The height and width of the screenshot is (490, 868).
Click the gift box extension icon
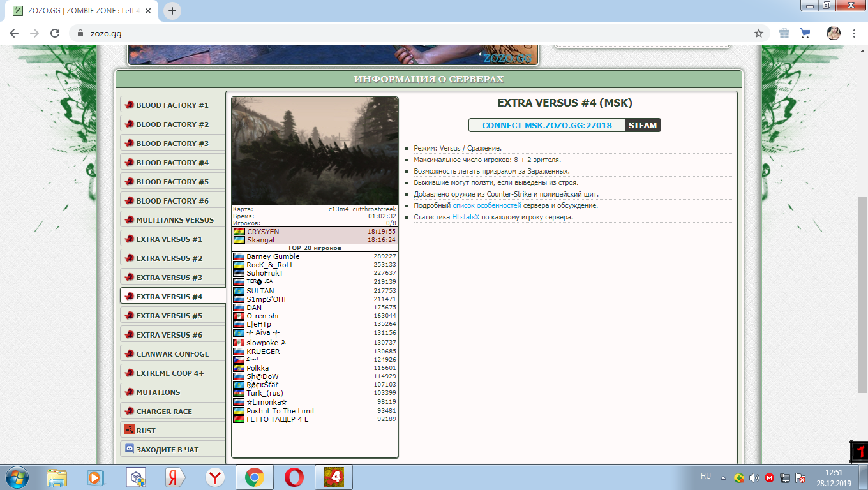pyautogui.click(x=784, y=33)
